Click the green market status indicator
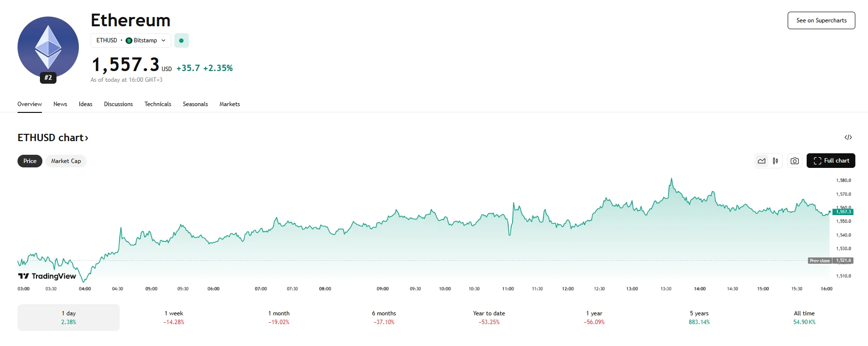Viewport: 868px width, 346px height. point(181,40)
